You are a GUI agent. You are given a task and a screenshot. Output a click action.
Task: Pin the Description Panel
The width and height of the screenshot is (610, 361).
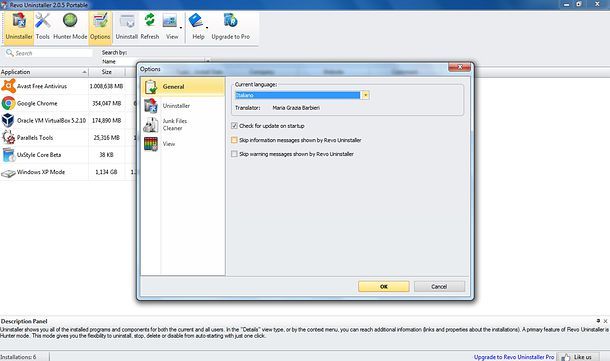tap(598, 321)
